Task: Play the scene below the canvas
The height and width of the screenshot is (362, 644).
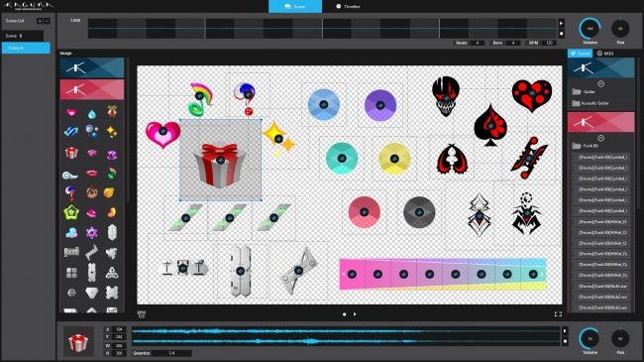Action: [x=355, y=314]
